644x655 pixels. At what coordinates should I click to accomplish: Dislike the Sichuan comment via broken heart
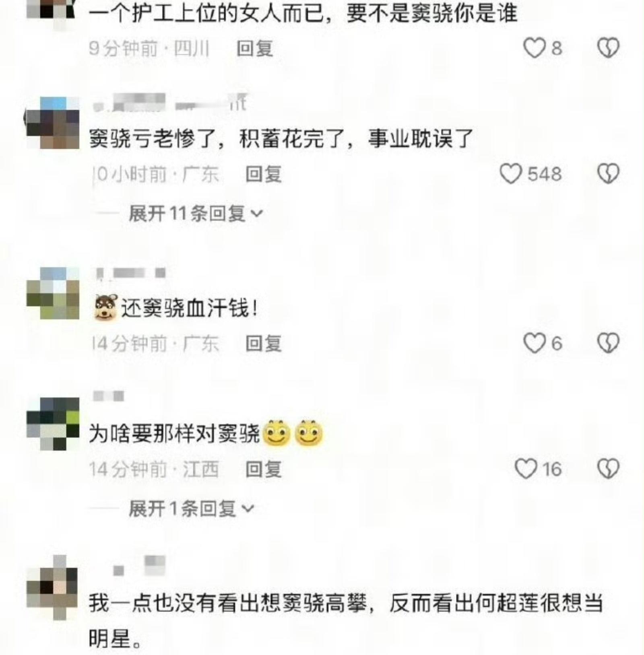pos(608,48)
